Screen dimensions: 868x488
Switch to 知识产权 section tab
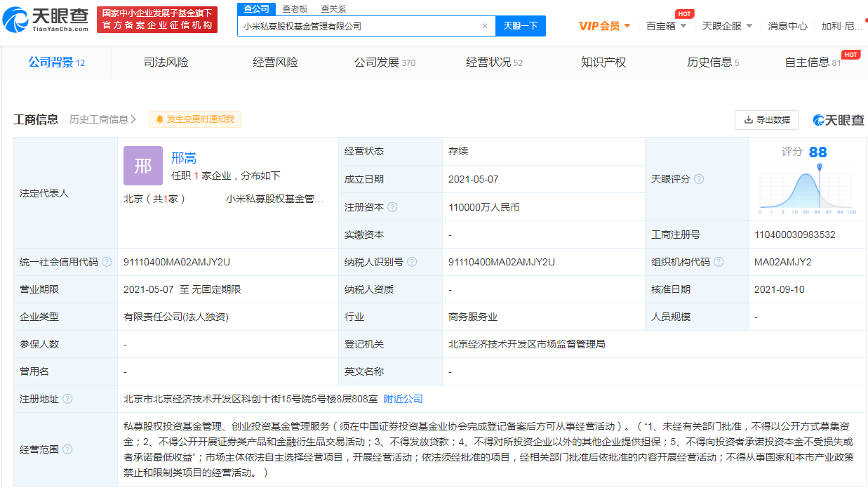tap(603, 62)
